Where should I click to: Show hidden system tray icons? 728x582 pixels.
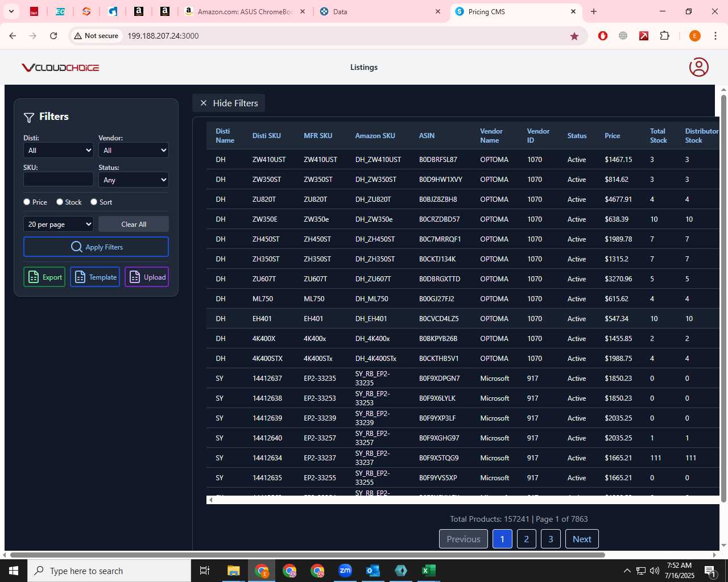(627, 571)
